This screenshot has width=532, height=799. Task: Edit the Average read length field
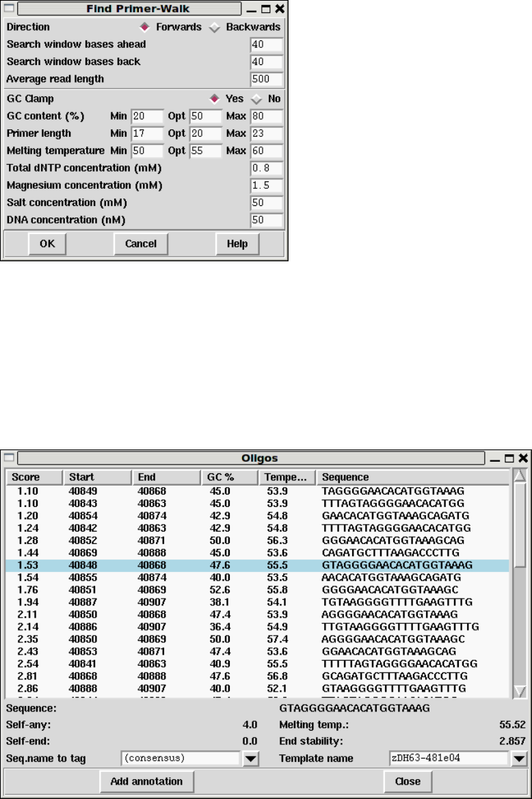(267, 79)
